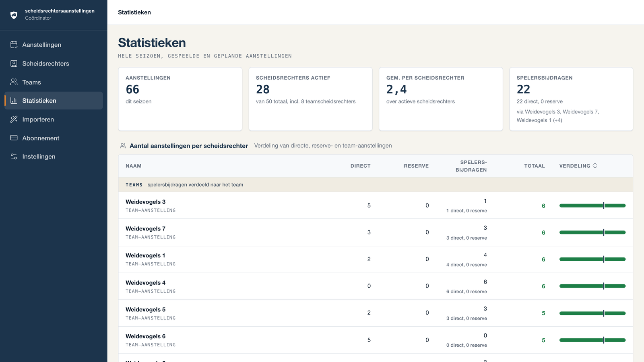
Task: Click the Direct column header
Action: click(360, 166)
